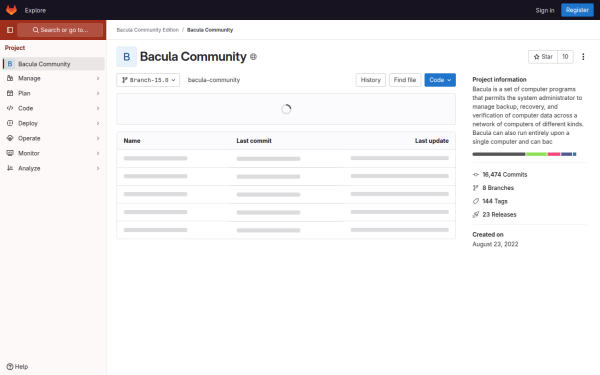The image size is (600, 375).
Task: Open the GitLab fox logo home
Action: (11, 10)
